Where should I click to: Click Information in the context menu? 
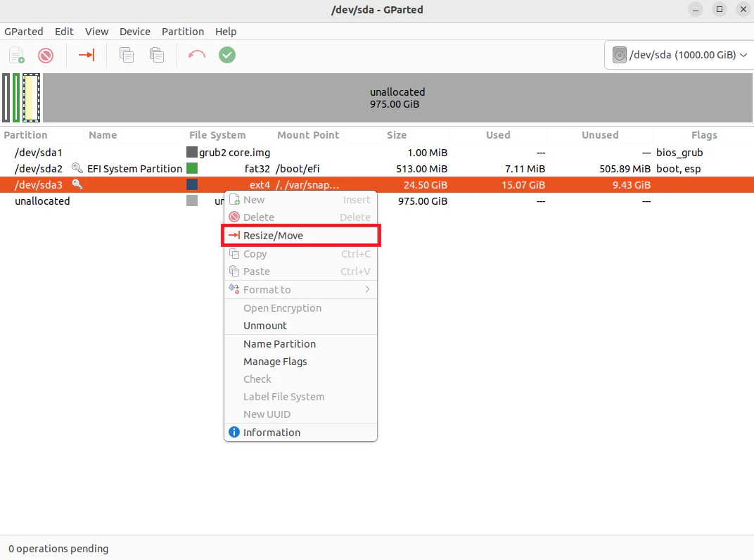300,433
